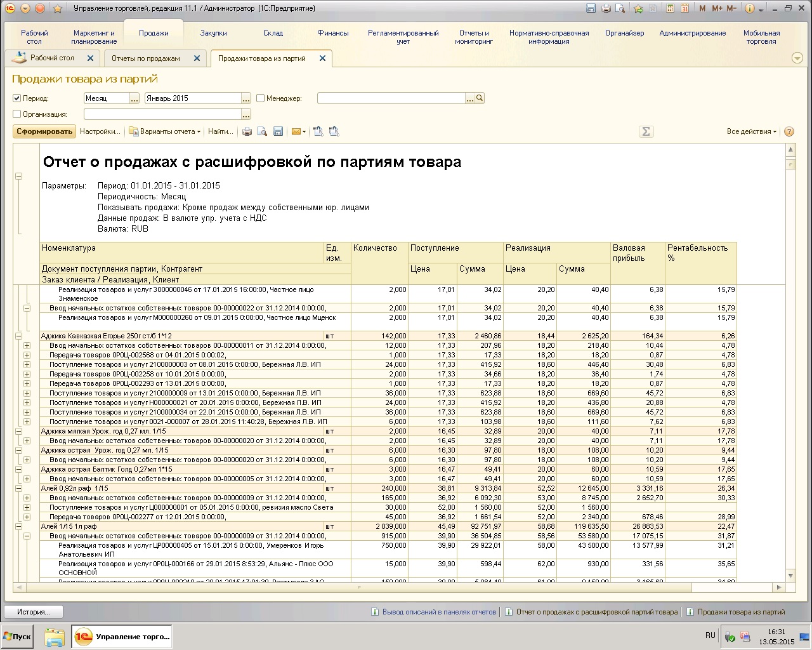Click the M+ memory add button
Viewport: 812px width, 650px height.
[717, 8]
